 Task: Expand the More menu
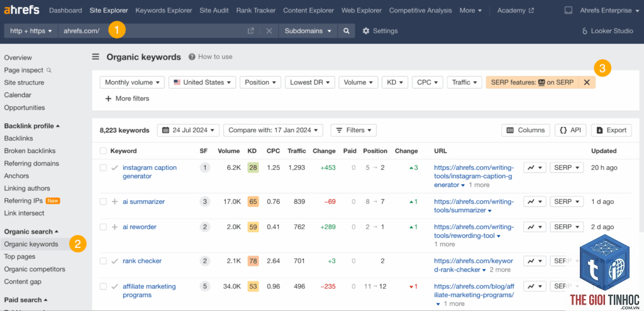[x=470, y=10]
